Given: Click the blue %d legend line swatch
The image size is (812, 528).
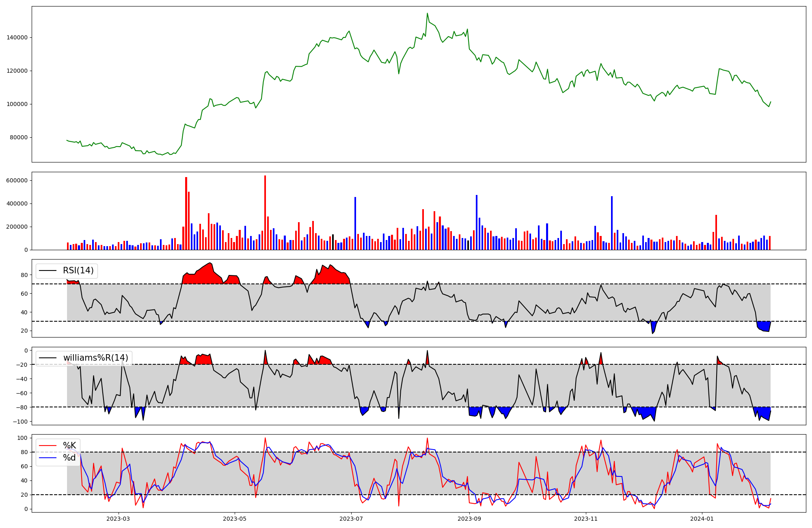Looking at the screenshot, I should (x=48, y=458).
